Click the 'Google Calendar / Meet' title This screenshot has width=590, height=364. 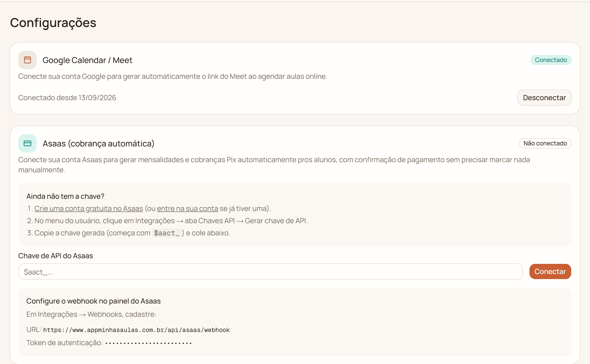[87, 60]
